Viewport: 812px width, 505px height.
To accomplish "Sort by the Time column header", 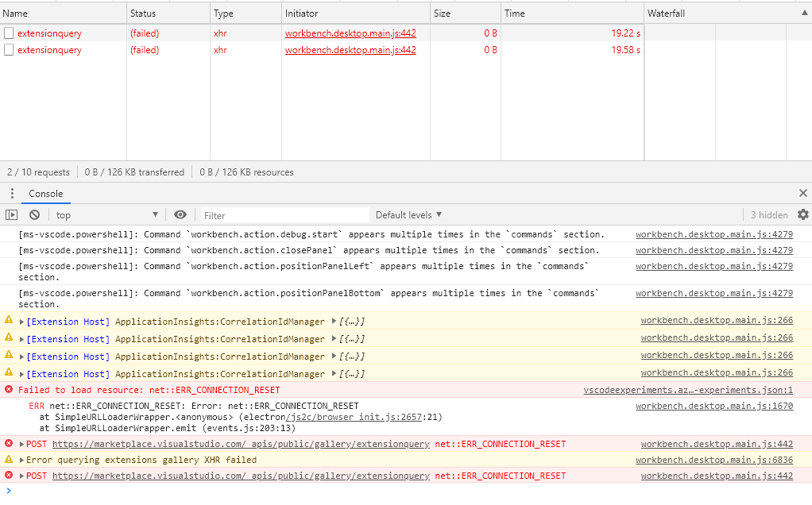I will 572,13.
